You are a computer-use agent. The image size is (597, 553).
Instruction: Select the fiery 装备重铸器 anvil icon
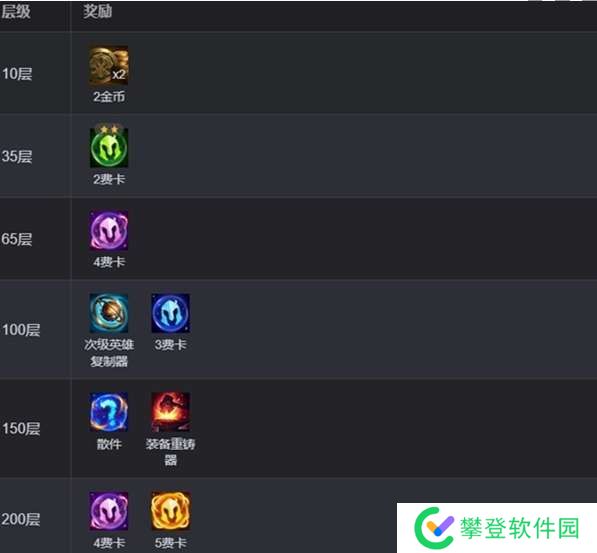coord(171,412)
